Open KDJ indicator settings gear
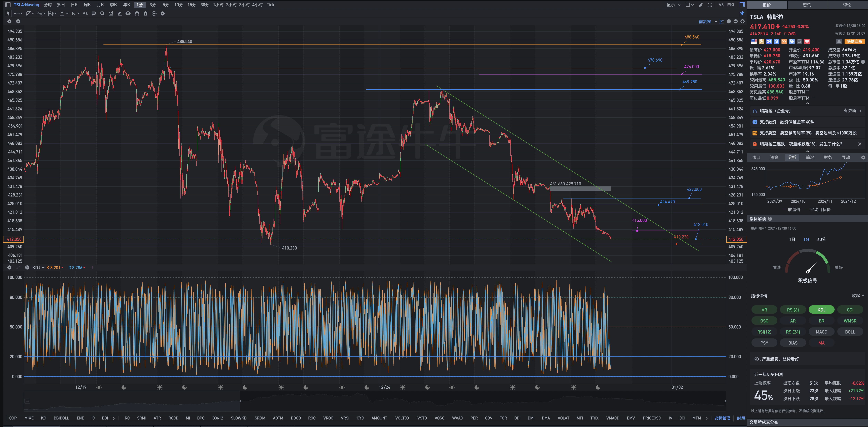The image size is (868, 427). (x=9, y=267)
